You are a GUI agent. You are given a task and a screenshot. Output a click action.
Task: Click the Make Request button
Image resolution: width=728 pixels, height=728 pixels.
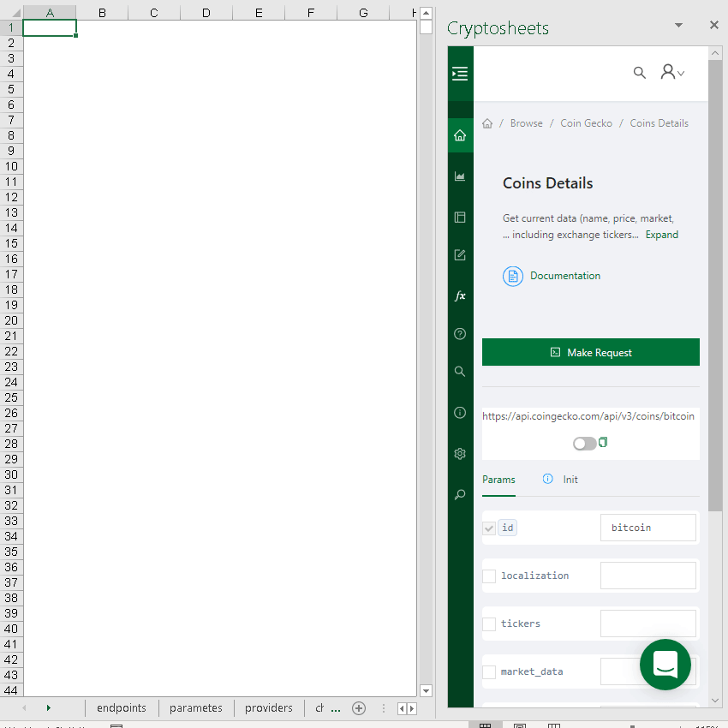591,352
